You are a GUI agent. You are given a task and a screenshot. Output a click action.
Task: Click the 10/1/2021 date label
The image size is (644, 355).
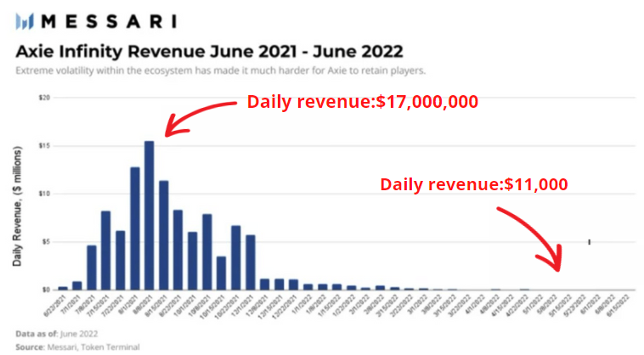pyautogui.click(x=185, y=305)
